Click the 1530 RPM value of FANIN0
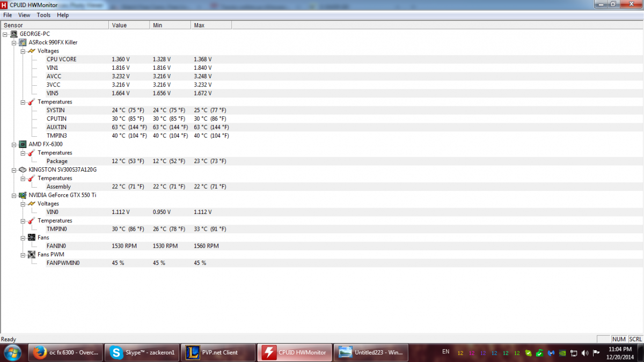Viewport: 644px width, 362px height. pyautogui.click(x=124, y=246)
